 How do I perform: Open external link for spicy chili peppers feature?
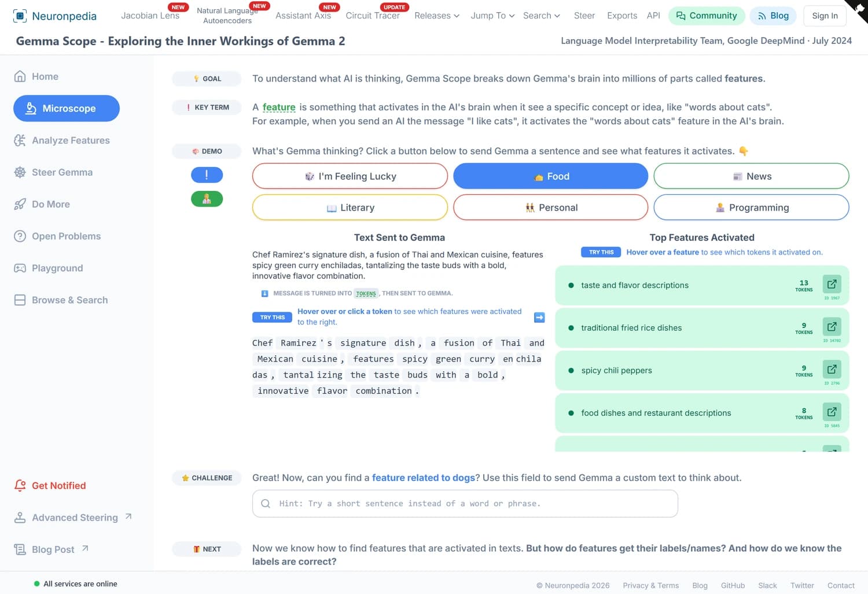832,369
